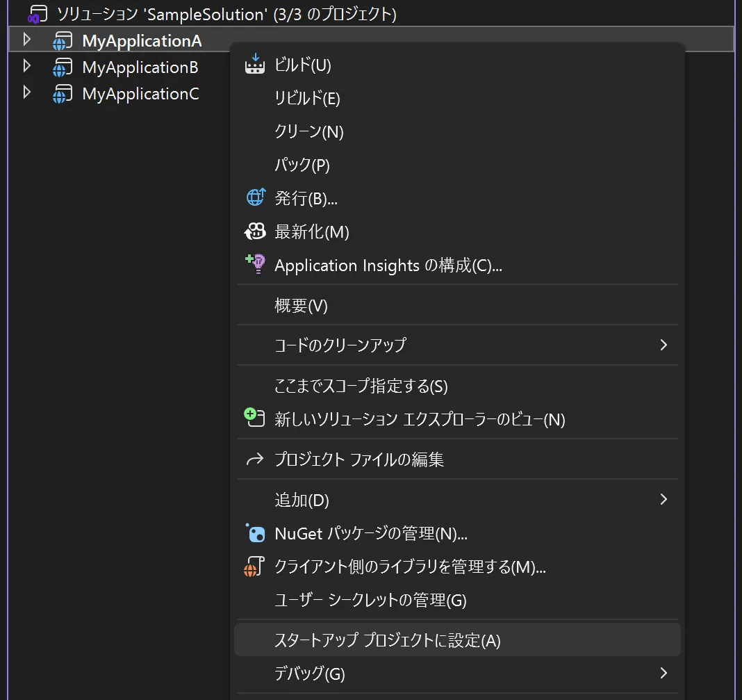Viewport: 742px width, 700px height.
Task: Click the solution icon beside SampleSolution
Action: click(38, 14)
